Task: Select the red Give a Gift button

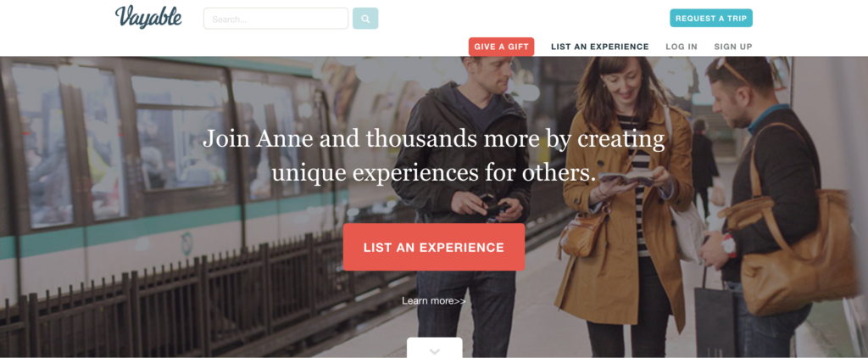Action: click(x=501, y=47)
